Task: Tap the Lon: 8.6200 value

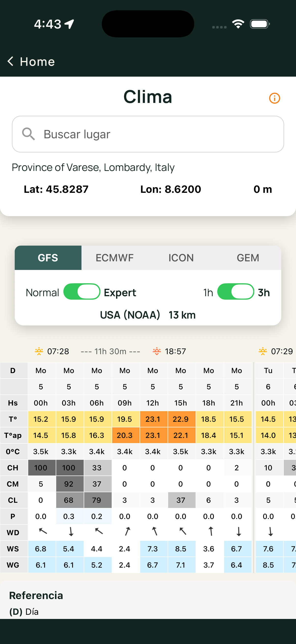Action: pyautogui.click(x=171, y=189)
